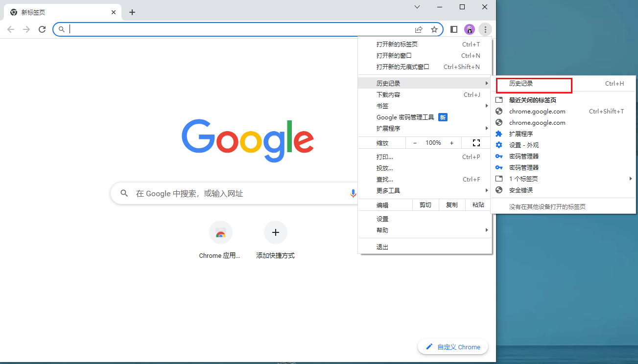The image size is (638, 364).
Task: Open 下载内容 from the menu
Action: (x=425, y=94)
